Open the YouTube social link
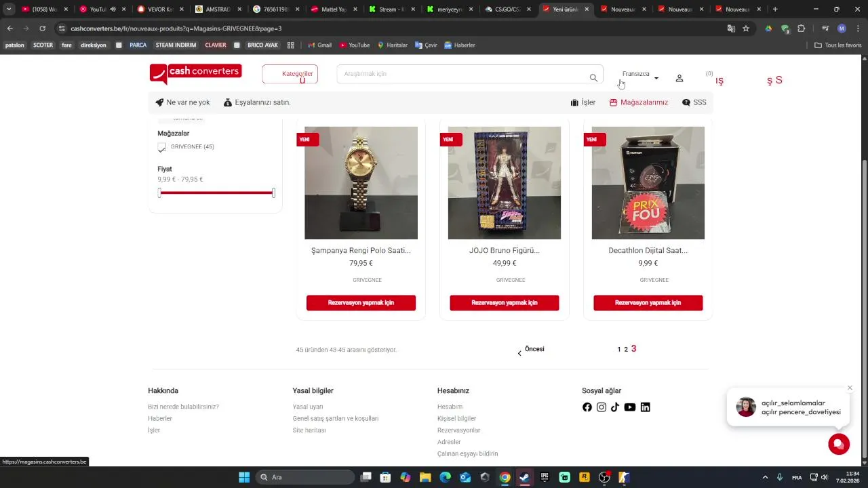This screenshot has height=488, width=868. coord(630,407)
